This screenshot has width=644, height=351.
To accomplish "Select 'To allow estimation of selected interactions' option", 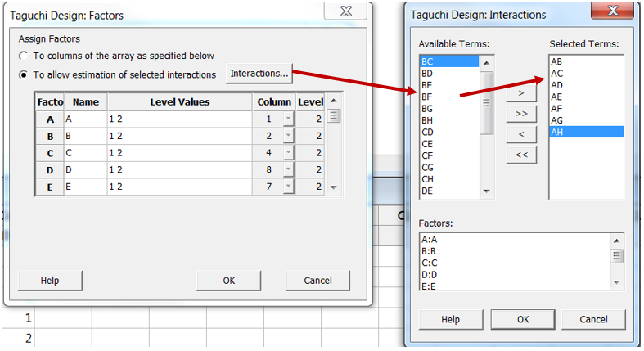I will 24,74.
